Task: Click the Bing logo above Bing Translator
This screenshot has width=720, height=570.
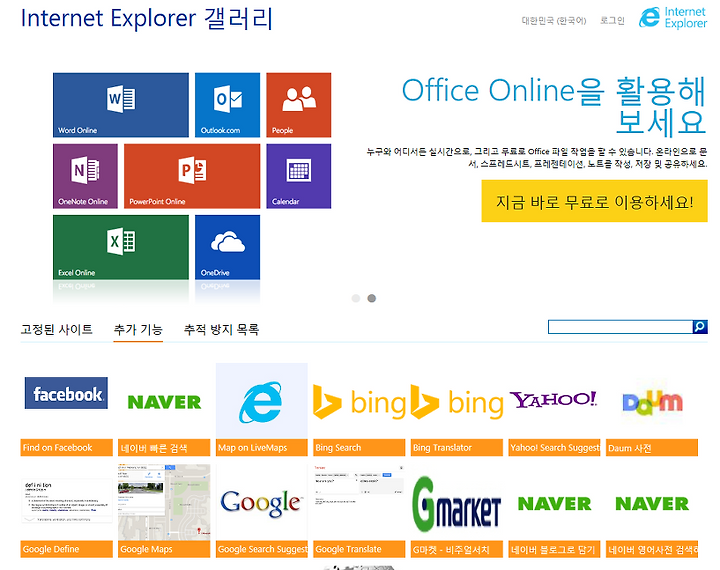Action: click(457, 402)
